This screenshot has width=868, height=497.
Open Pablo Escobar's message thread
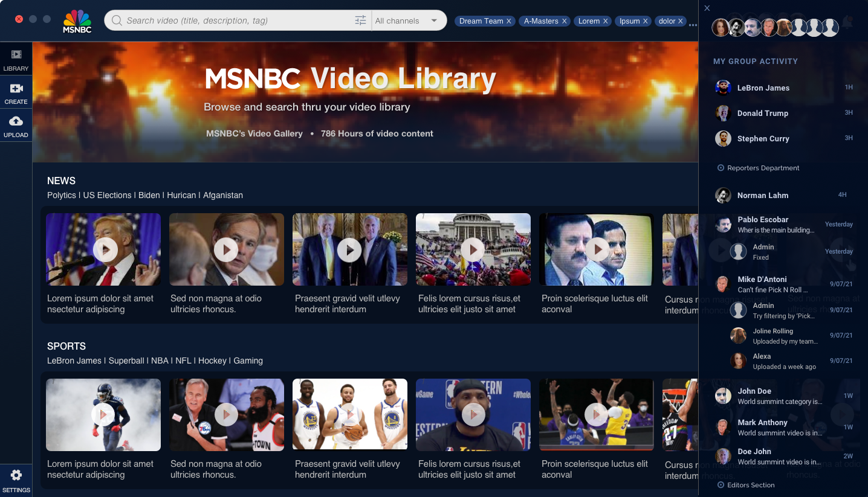click(763, 224)
